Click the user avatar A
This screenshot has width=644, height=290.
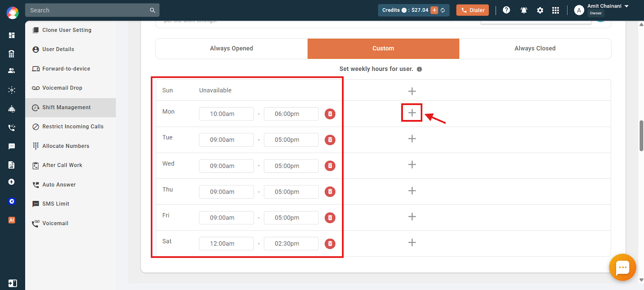[579, 10]
